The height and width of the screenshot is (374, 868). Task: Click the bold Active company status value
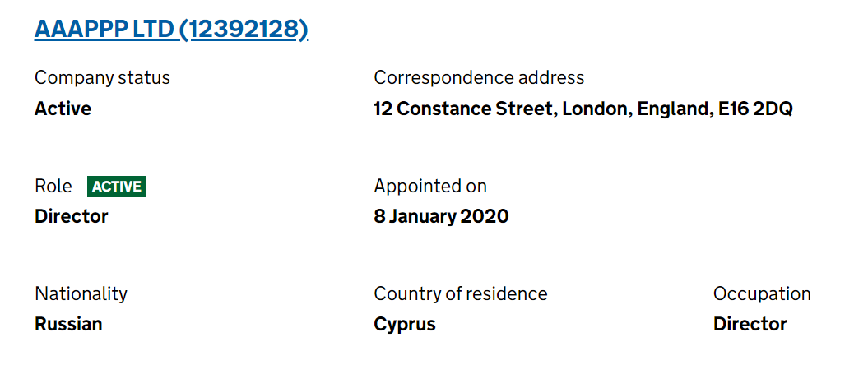(x=63, y=109)
